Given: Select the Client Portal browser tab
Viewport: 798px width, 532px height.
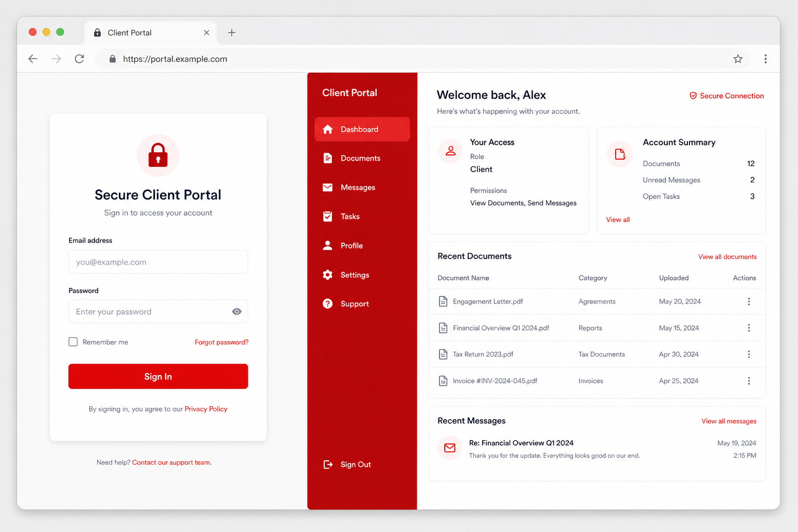Looking at the screenshot, I should pyautogui.click(x=151, y=33).
